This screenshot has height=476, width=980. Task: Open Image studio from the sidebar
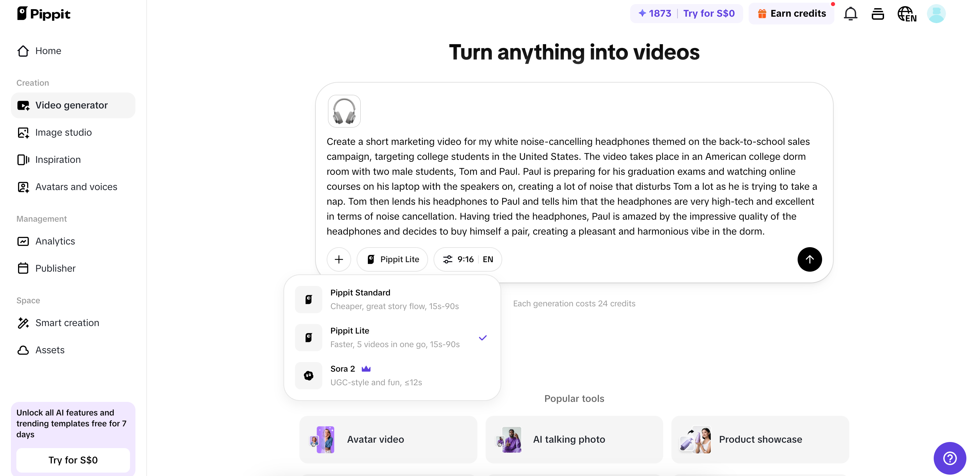pos(23,132)
